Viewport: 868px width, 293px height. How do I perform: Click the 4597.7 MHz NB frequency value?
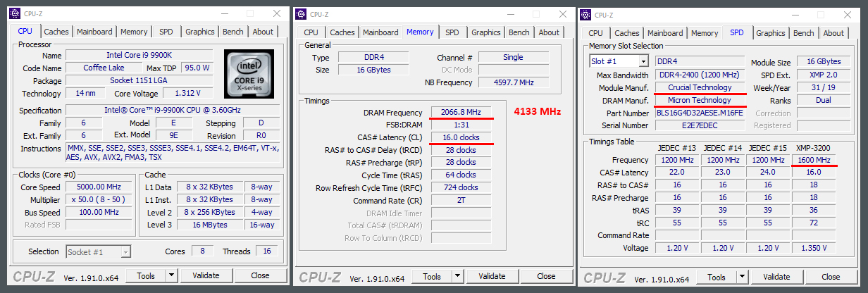point(518,82)
